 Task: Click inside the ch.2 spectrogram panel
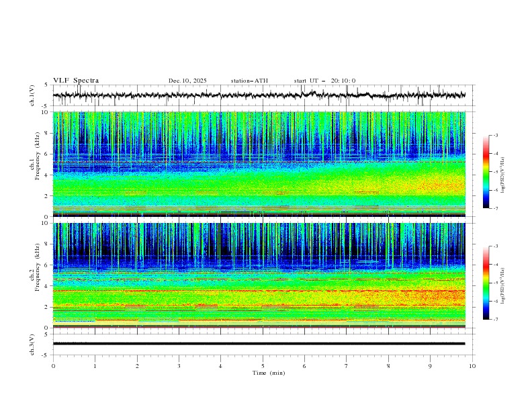tap(259, 275)
